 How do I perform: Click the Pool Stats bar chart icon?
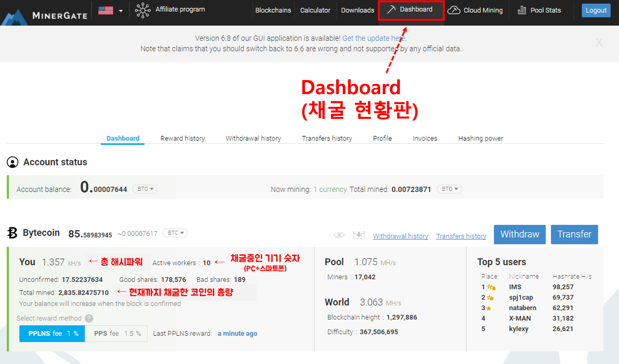pos(522,10)
